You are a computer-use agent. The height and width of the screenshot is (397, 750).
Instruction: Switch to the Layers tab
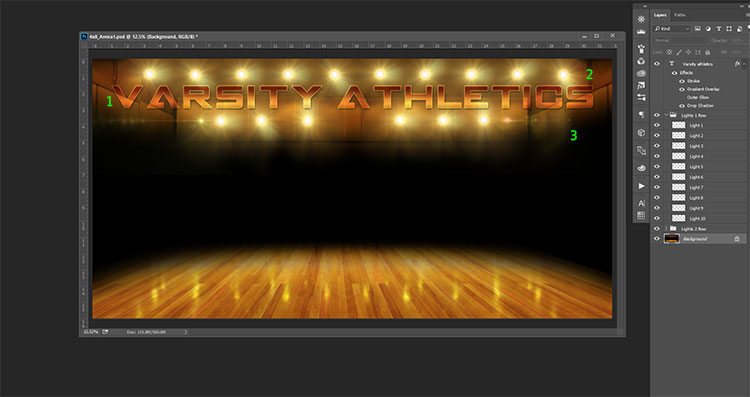(x=661, y=15)
